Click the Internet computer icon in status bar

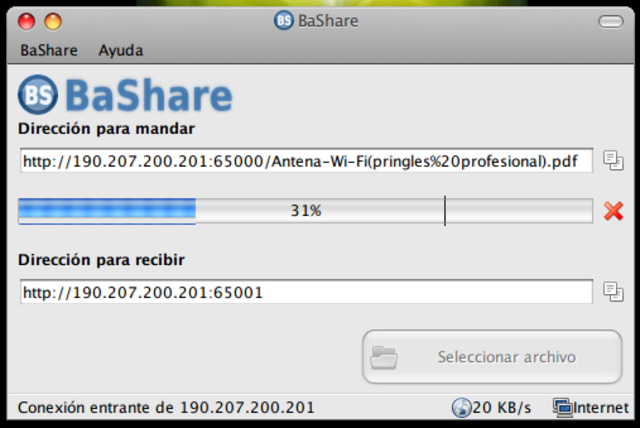pyautogui.click(x=562, y=408)
